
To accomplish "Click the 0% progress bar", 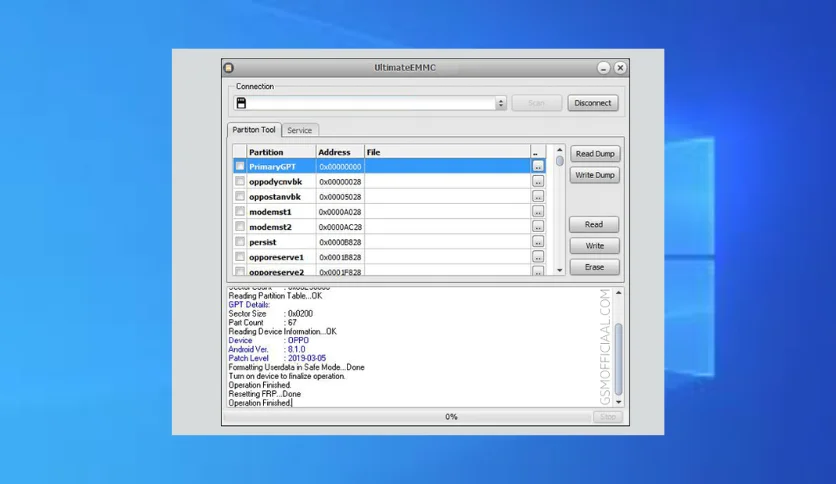I will 408,417.
